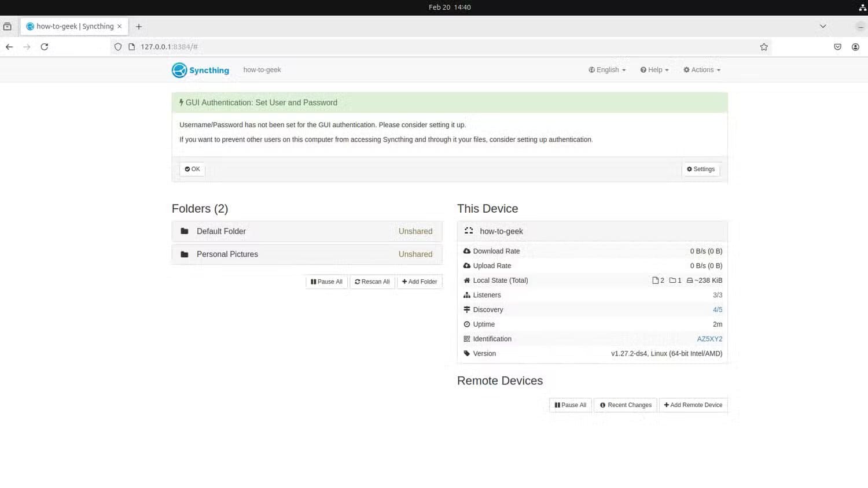This screenshot has height=488, width=868.
Task: Click Rescan All folders
Action: point(372,282)
